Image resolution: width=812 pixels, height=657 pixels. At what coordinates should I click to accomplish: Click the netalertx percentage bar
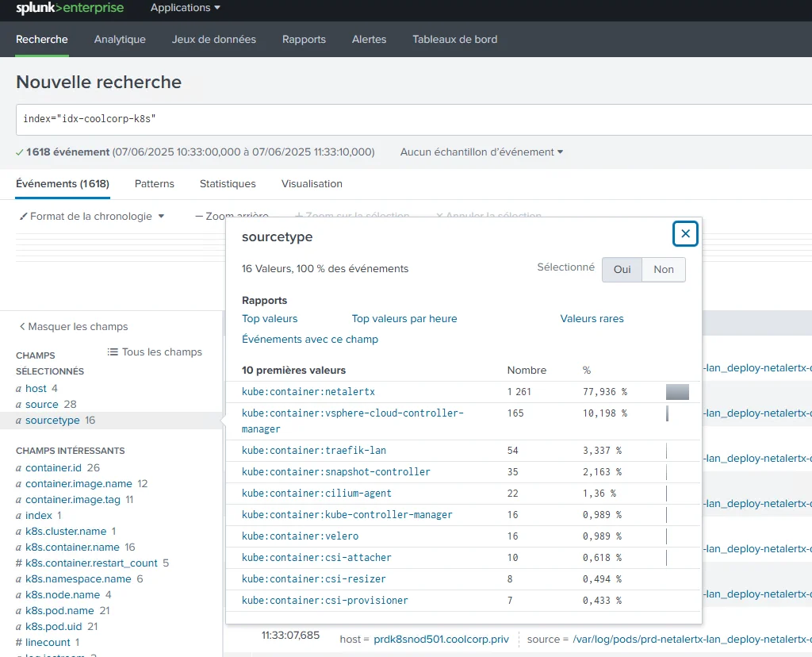[677, 392]
